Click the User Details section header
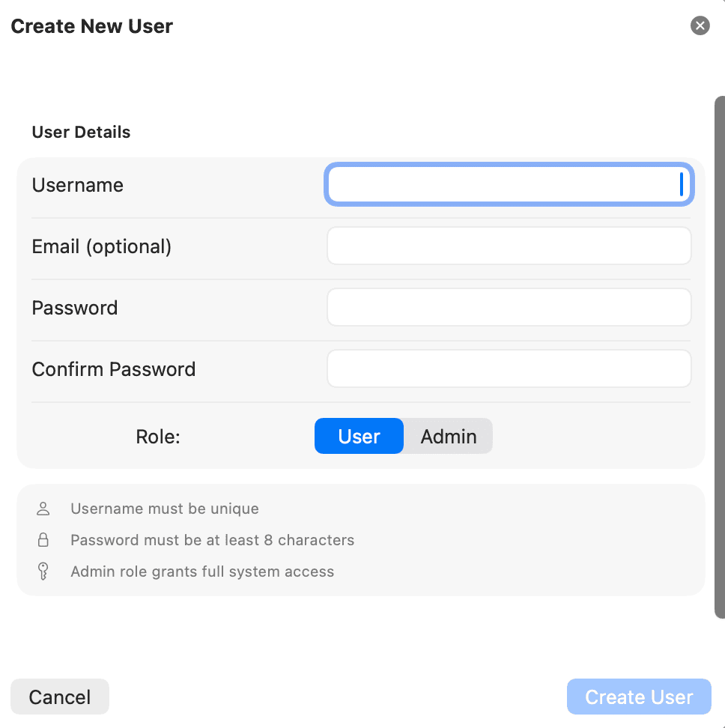 click(81, 132)
